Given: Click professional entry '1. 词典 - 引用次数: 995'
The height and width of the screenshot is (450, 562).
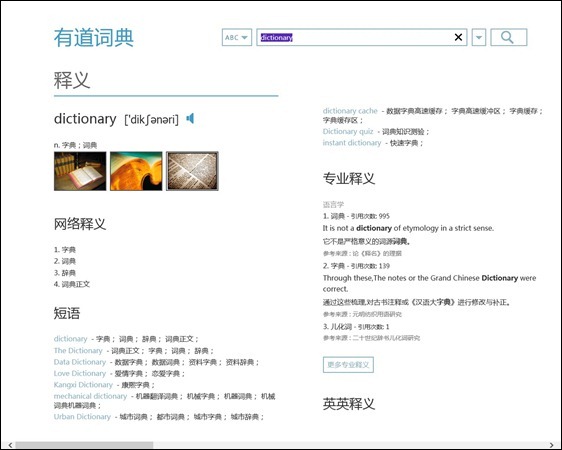Looking at the screenshot, I should [356, 216].
